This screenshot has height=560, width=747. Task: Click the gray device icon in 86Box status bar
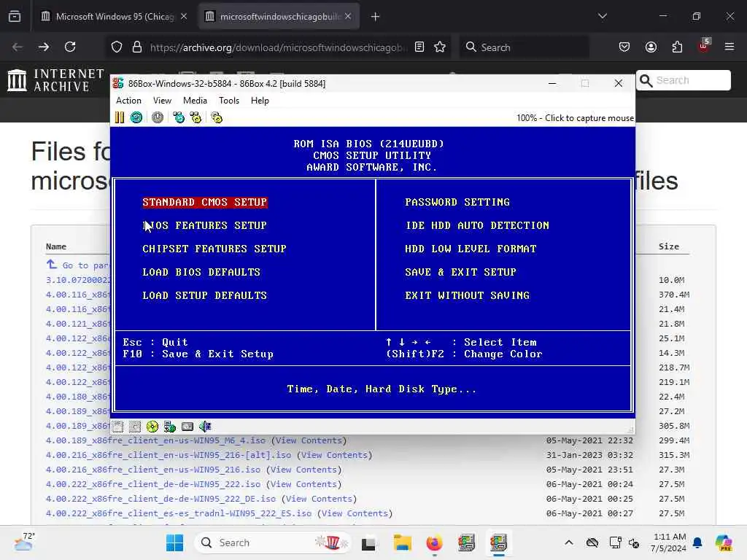pos(187,427)
